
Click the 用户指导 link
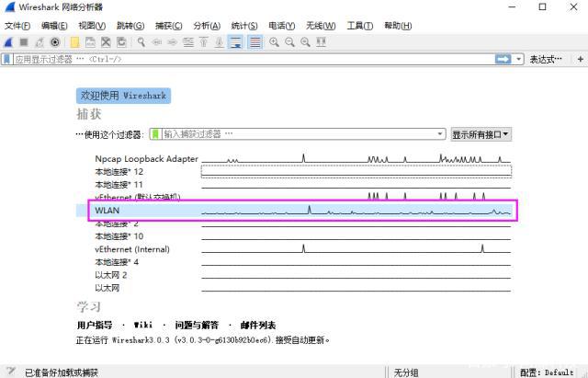click(x=95, y=325)
